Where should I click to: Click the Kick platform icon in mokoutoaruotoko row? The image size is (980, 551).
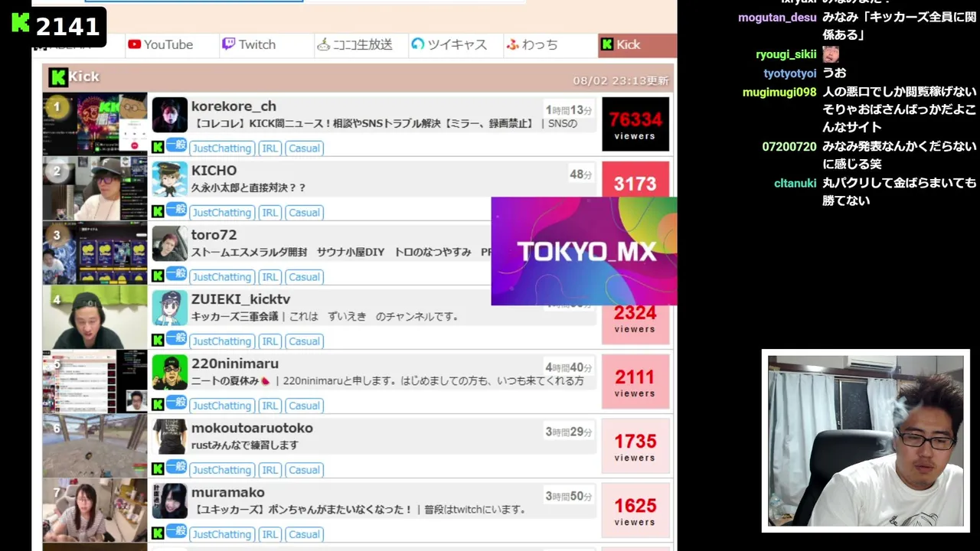point(158,469)
